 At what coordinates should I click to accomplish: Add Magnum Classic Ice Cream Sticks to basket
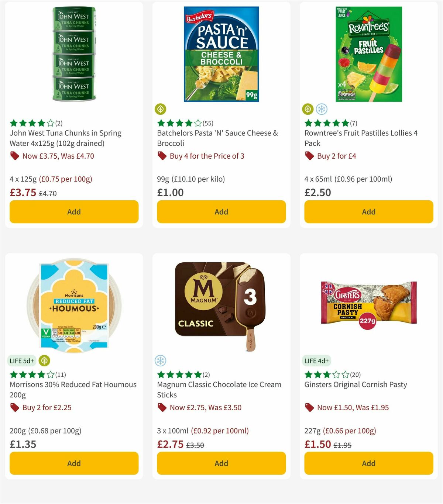[x=221, y=463]
